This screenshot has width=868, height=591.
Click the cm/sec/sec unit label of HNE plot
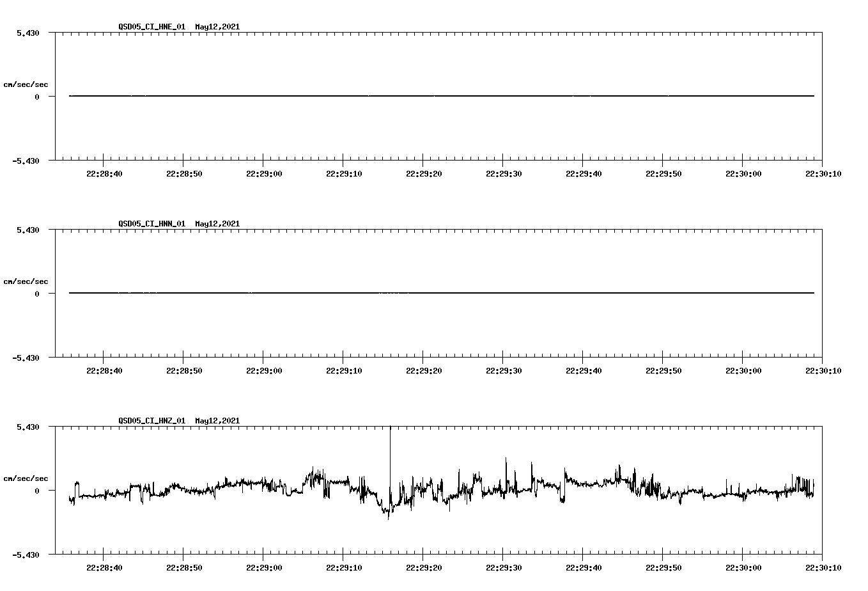point(26,84)
